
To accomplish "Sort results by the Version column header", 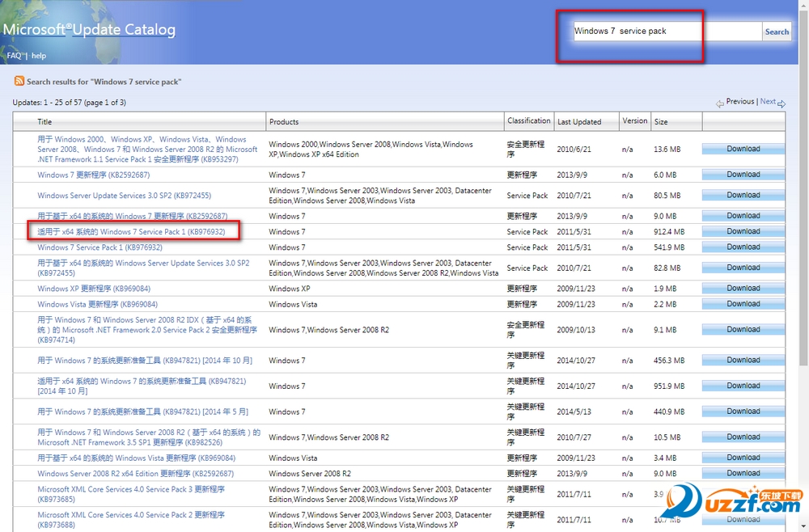I will [634, 120].
